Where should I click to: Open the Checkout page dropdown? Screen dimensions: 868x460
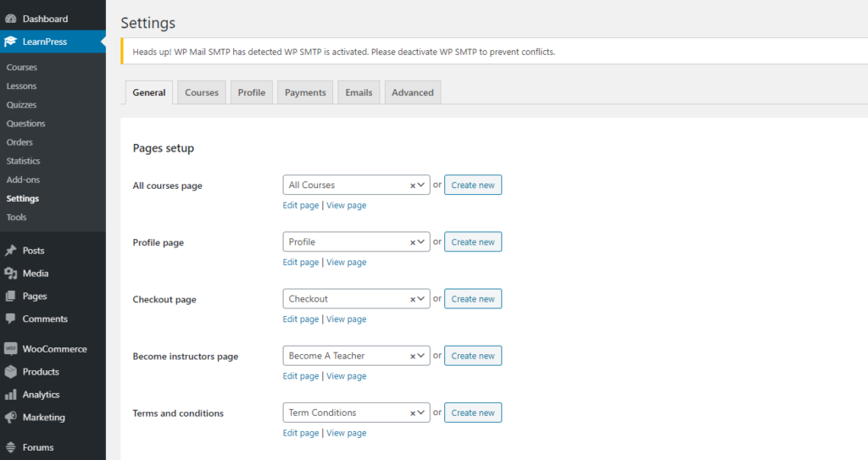420,299
